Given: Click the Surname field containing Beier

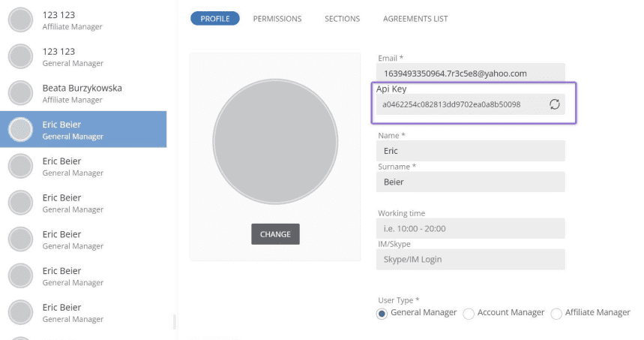Looking at the screenshot, I should (x=470, y=182).
